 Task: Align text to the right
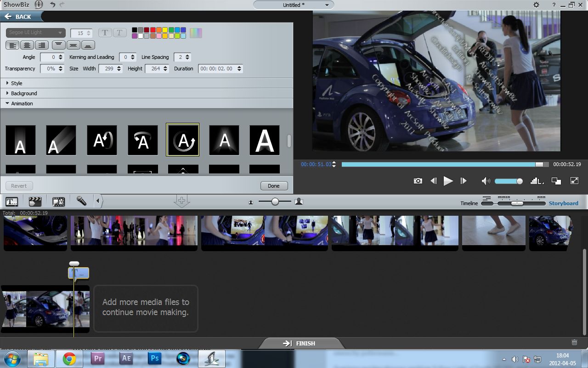tap(42, 45)
